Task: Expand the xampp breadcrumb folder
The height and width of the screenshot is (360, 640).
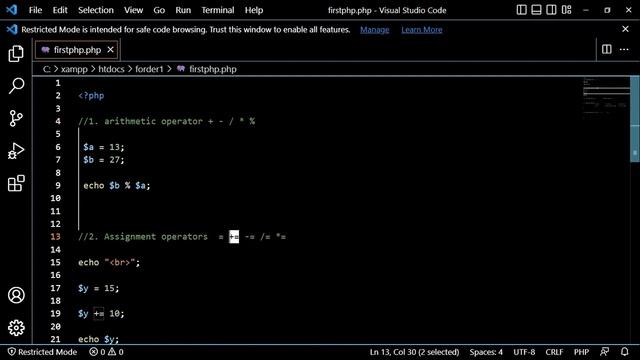Action: tap(74, 69)
